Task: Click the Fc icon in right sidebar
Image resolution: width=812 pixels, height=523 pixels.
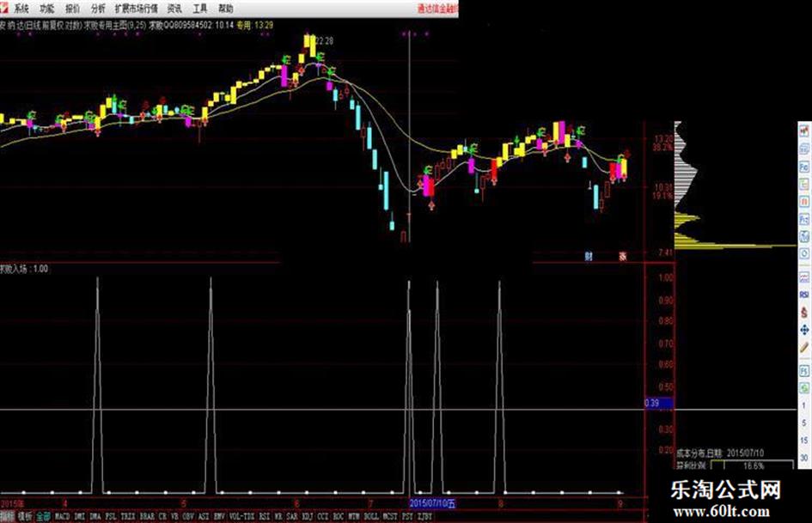Action: pos(804,167)
